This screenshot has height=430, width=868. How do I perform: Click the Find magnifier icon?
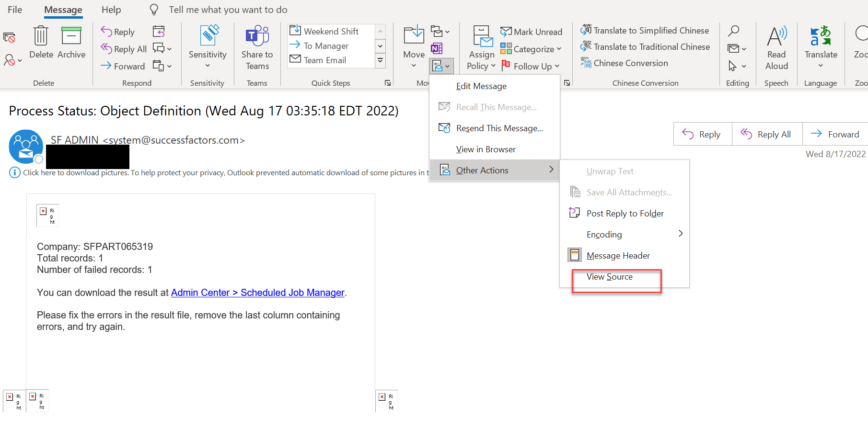pyautogui.click(x=734, y=31)
